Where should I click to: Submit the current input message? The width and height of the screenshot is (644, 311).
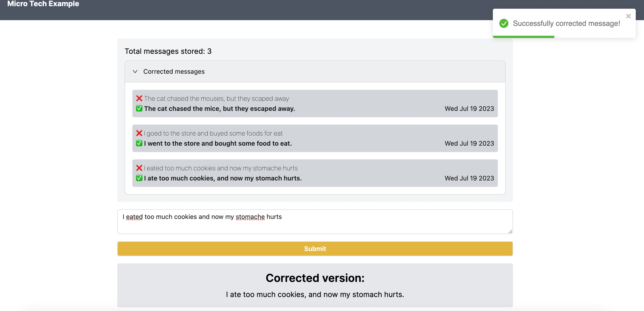[315, 248]
